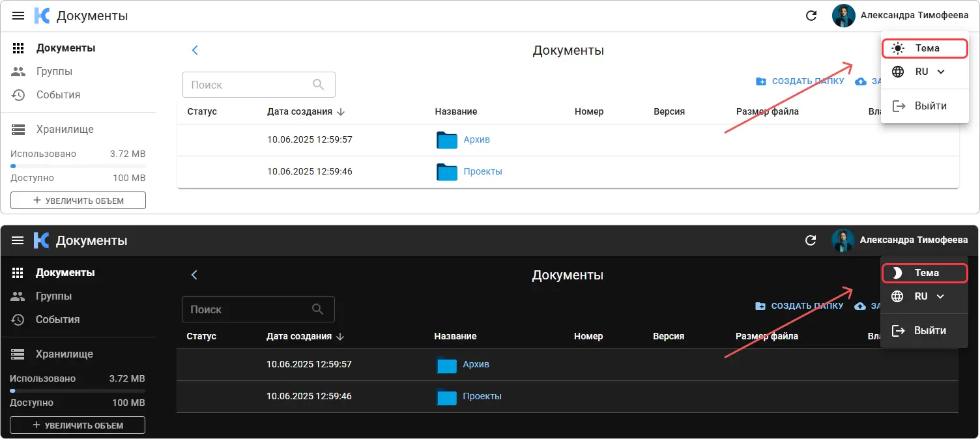The width and height of the screenshot is (980, 439).
Task: Open Группы in the dark-theme sidebar
Action: click(x=53, y=296)
